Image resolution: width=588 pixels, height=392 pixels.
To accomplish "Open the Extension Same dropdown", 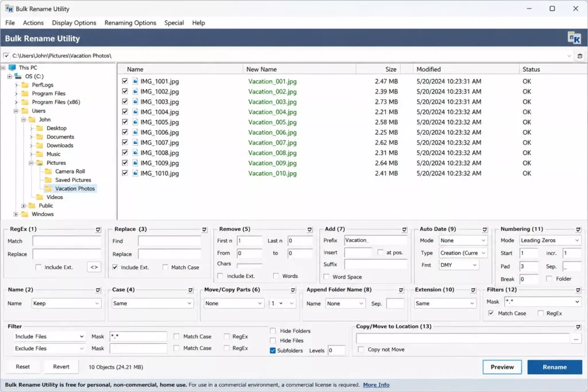I will click(445, 303).
